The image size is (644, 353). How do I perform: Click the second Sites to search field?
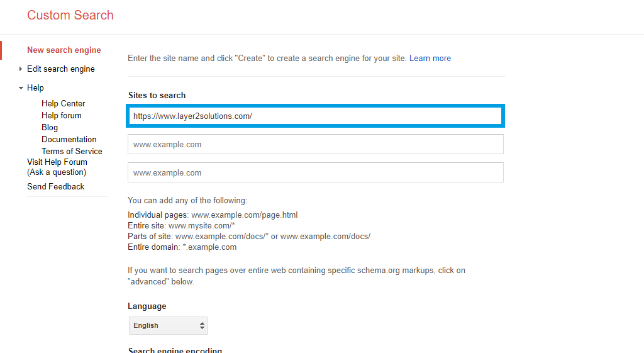tap(315, 145)
